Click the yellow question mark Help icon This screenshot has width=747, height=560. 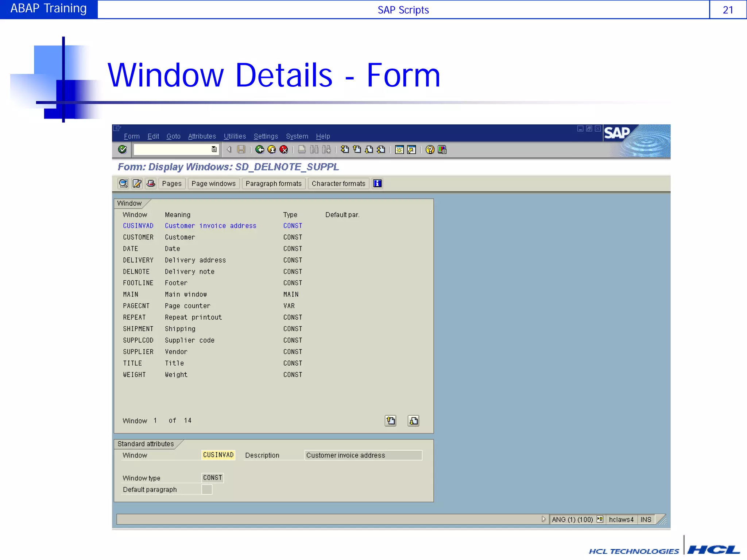click(x=430, y=149)
